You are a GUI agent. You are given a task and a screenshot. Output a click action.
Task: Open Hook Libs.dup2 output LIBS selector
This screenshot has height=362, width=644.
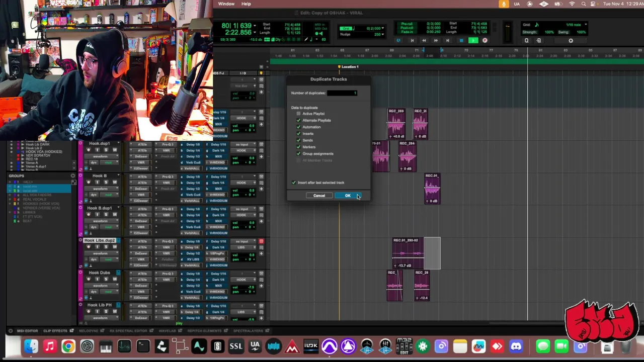pyautogui.click(x=245, y=247)
